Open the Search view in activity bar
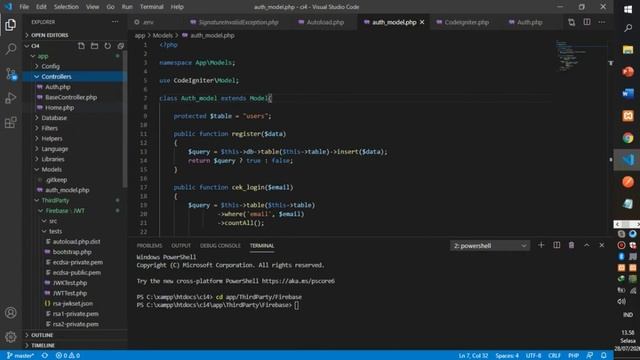640x360 pixels. 11,49
